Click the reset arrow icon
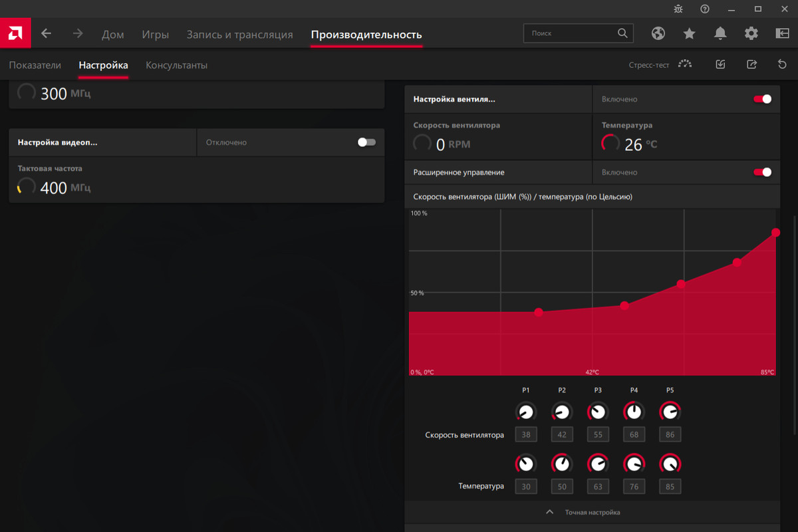Image resolution: width=798 pixels, height=532 pixels. (x=782, y=65)
